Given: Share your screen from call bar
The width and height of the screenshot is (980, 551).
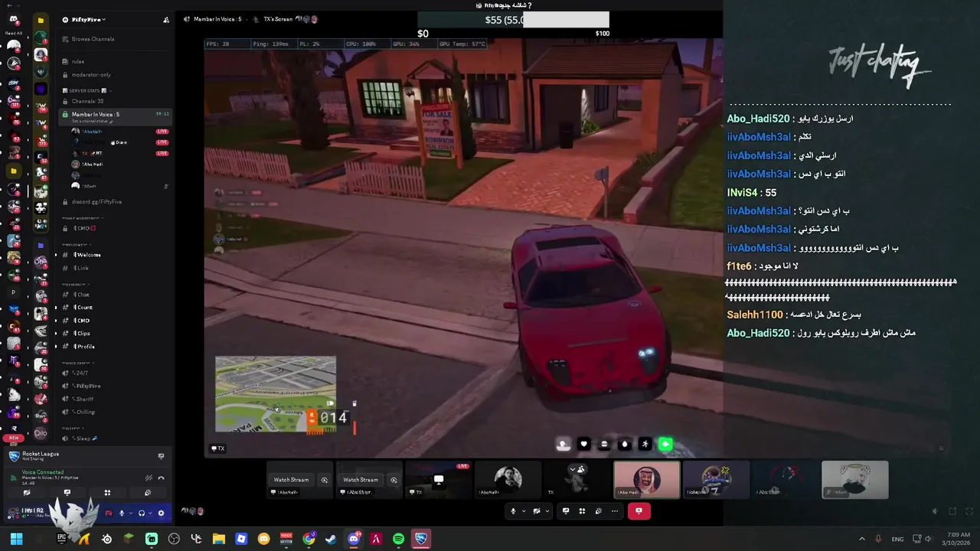Looking at the screenshot, I should pyautogui.click(x=566, y=511).
